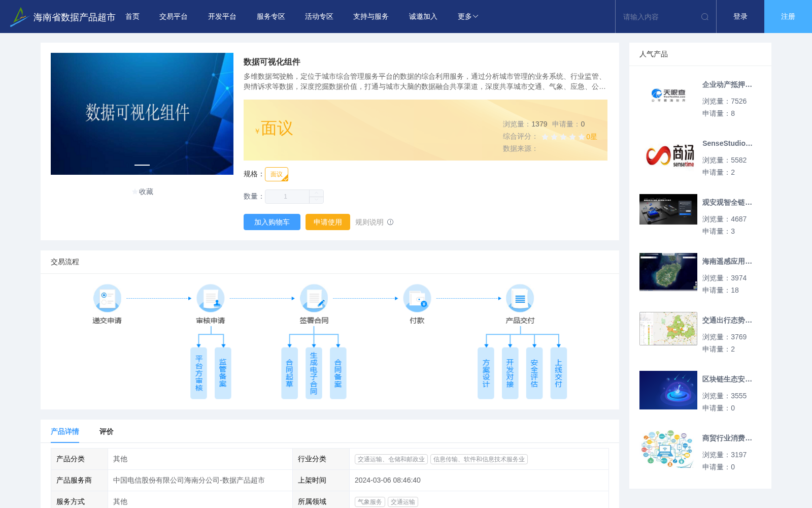812x508 pixels.
Task: Click the 气象服务 domain tag
Action: (x=370, y=502)
